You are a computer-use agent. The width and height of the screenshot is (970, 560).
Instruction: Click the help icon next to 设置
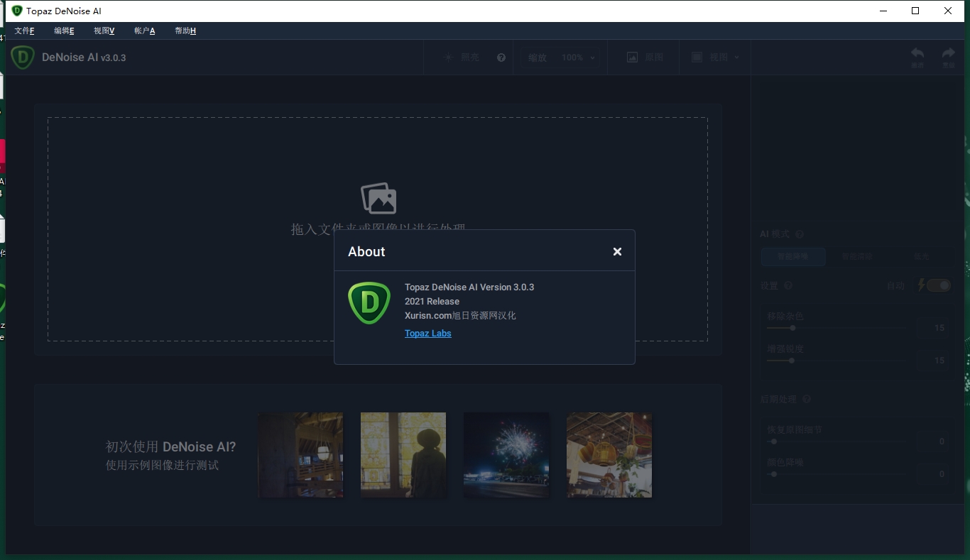click(788, 286)
